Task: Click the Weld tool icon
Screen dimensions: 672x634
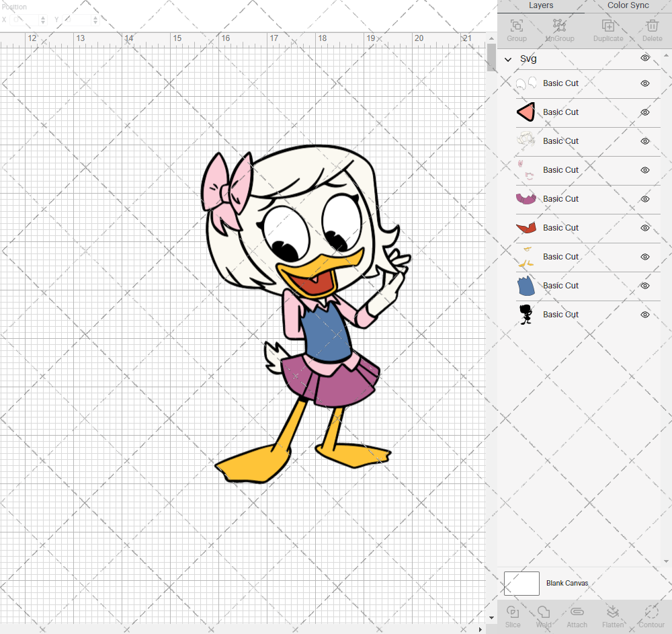Action: point(544,612)
